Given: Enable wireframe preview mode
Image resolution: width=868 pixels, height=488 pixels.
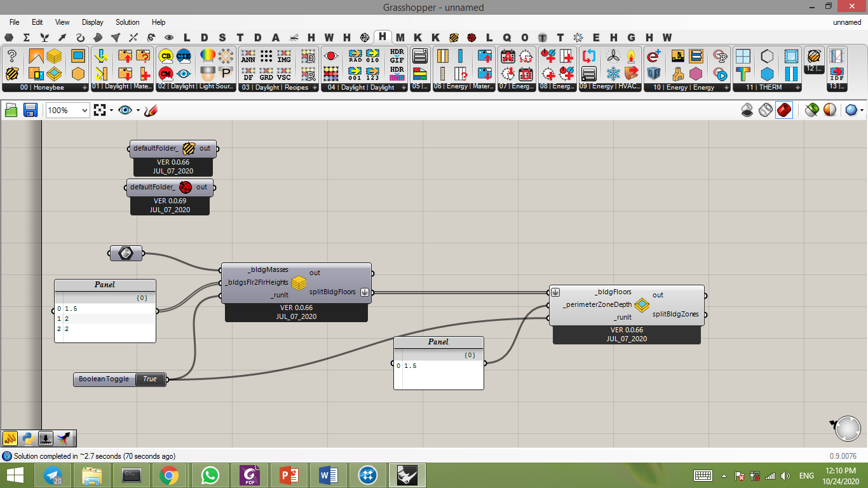Looking at the screenshot, I should tap(766, 110).
